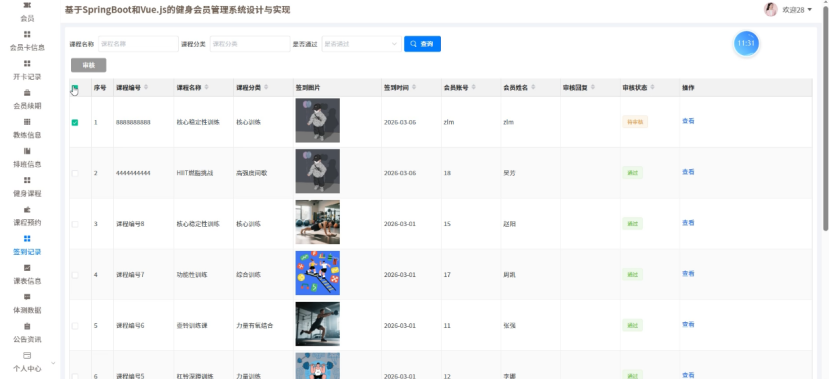Sort by 会员账号 column arrows
829x379 pixels.
pos(474,87)
